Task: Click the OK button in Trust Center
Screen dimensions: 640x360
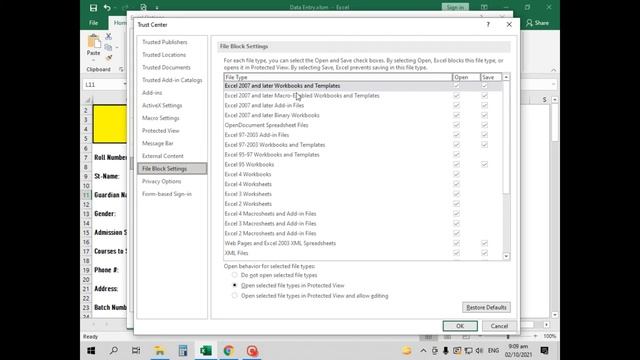Action: (x=460, y=326)
